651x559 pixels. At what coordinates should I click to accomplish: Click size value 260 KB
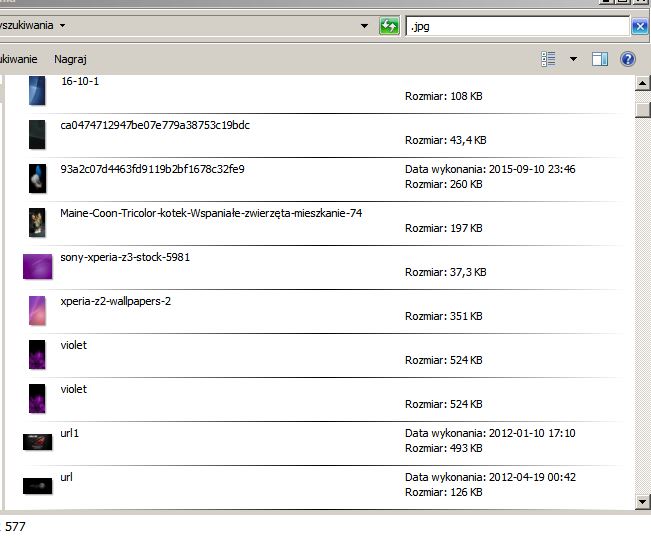(x=466, y=184)
